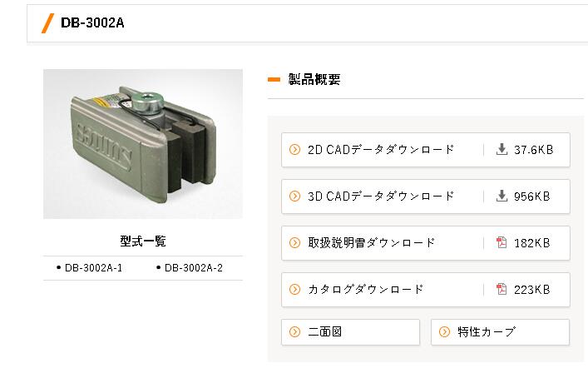Click the orange arrow icon next to カタログダウンロード
This screenshot has width=588, height=383.
pos(294,290)
